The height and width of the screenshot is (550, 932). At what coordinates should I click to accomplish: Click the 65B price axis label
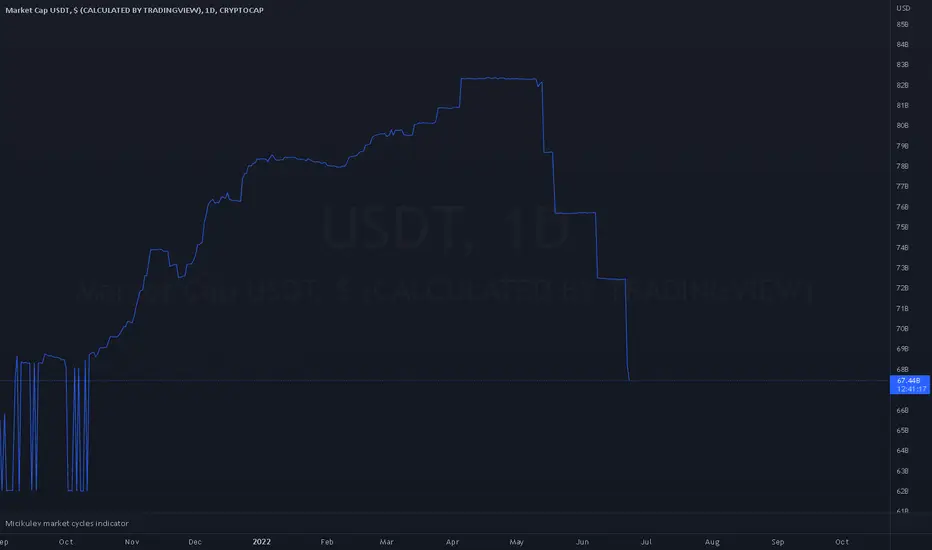902,430
